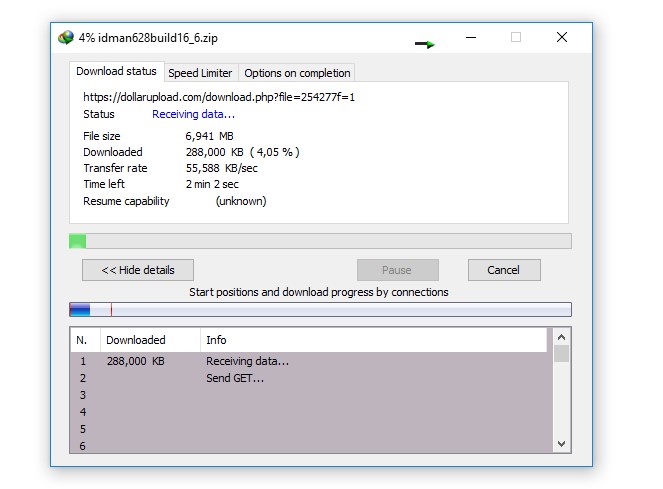Select connection row 1 Receiving data
The height and width of the screenshot is (489, 663).
click(311, 361)
